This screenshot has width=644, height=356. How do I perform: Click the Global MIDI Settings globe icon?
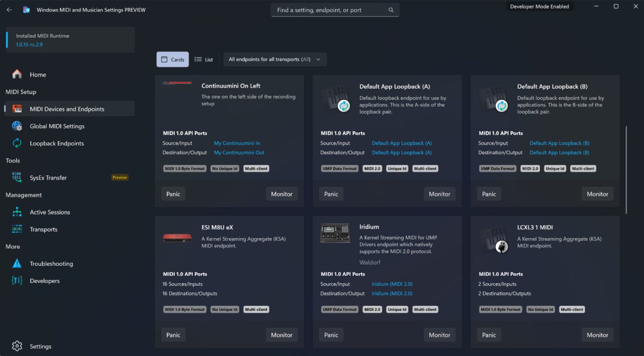point(17,126)
